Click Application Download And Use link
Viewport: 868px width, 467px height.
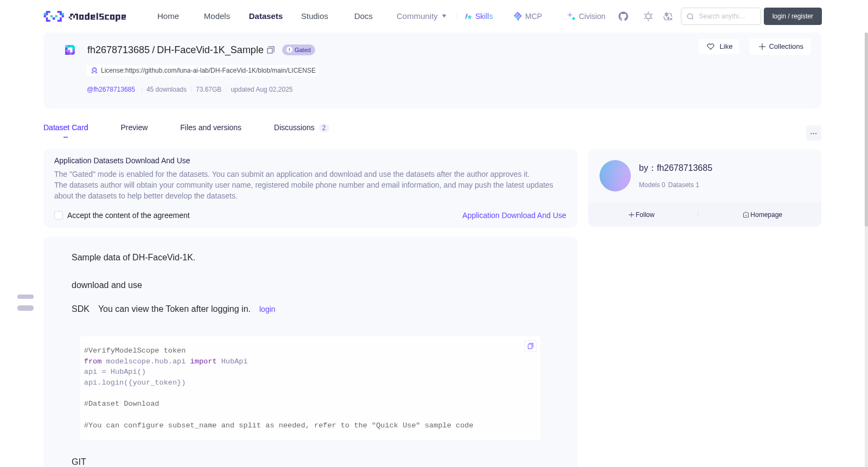click(x=514, y=215)
